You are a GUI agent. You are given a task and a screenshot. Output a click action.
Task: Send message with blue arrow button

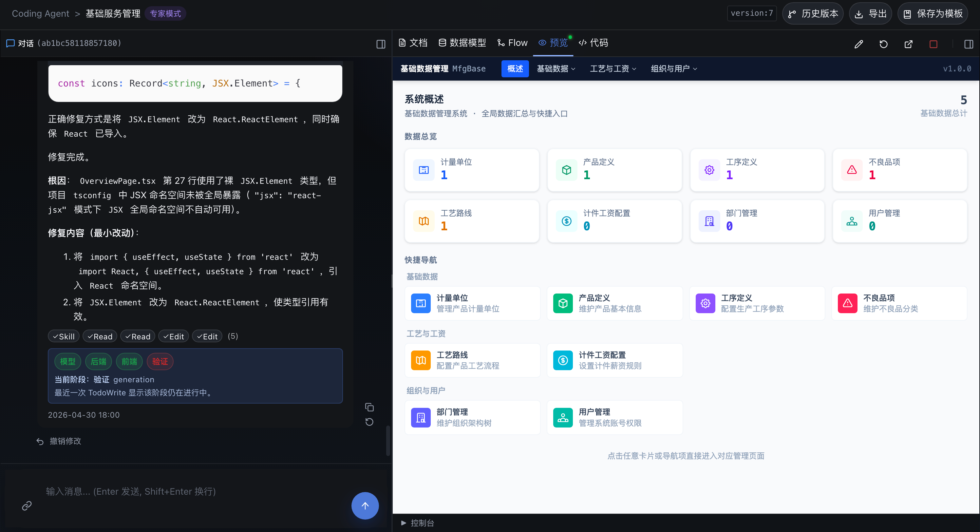click(x=365, y=505)
